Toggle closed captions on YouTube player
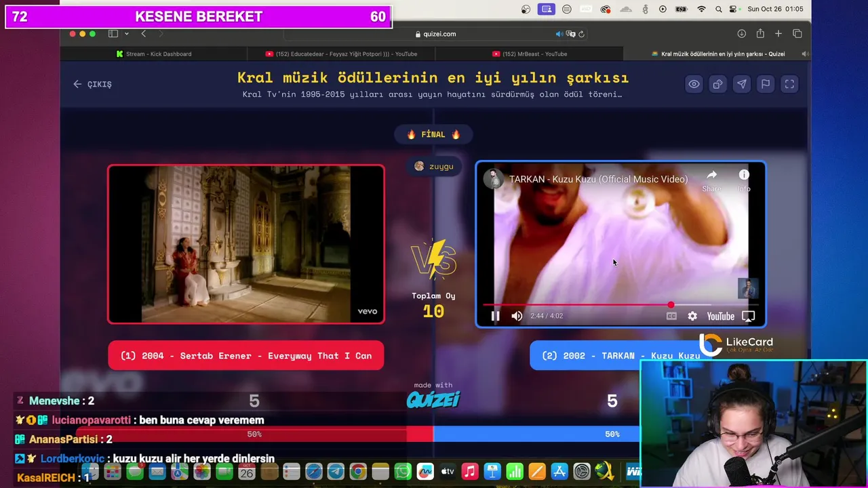868x488 pixels. [x=671, y=316]
